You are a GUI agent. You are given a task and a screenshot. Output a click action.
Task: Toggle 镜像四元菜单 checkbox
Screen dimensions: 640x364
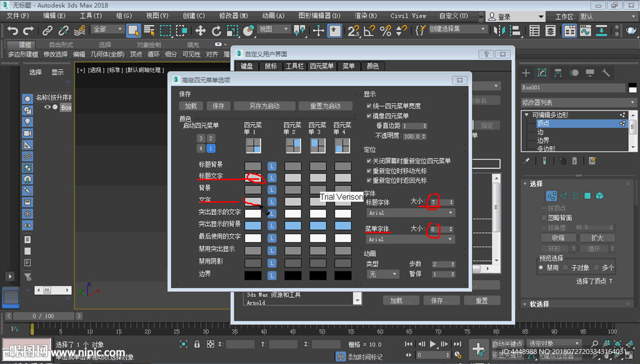pos(369,116)
